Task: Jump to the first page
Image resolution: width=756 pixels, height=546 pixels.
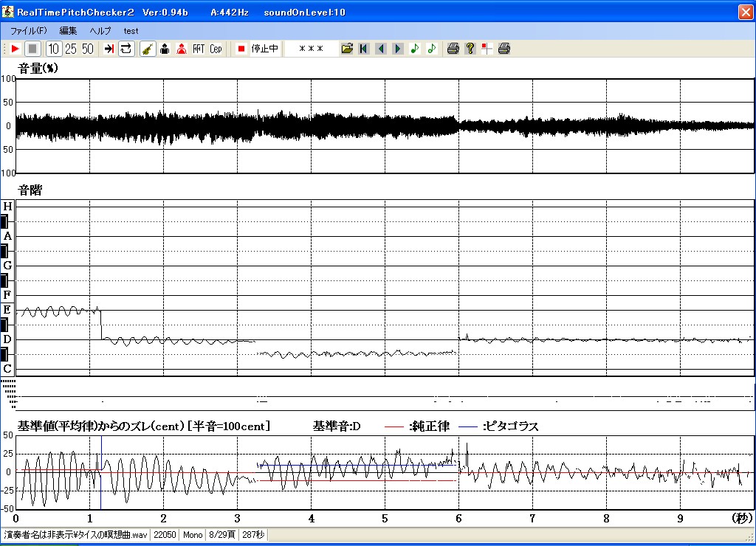Action: point(364,49)
